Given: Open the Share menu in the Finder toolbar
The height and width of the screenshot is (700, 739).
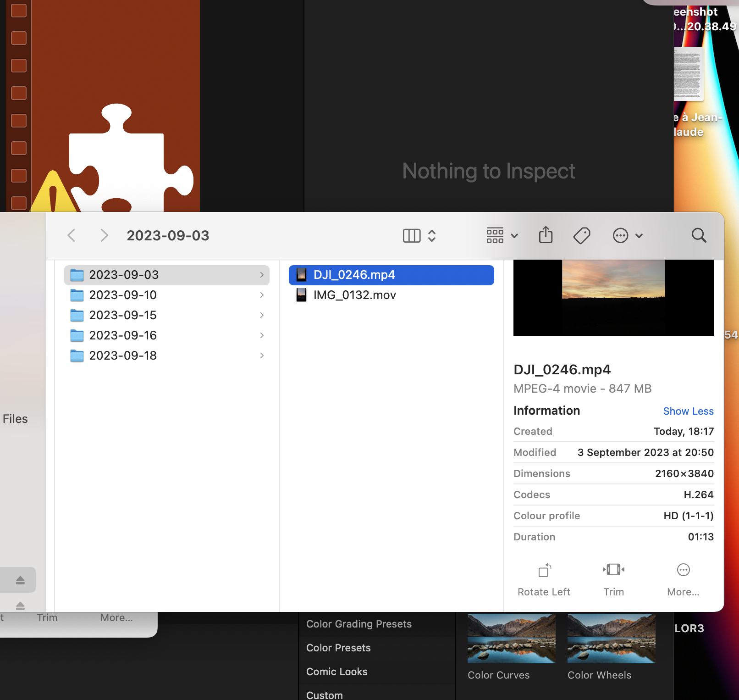Looking at the screenshot, I should pos(545,235).
